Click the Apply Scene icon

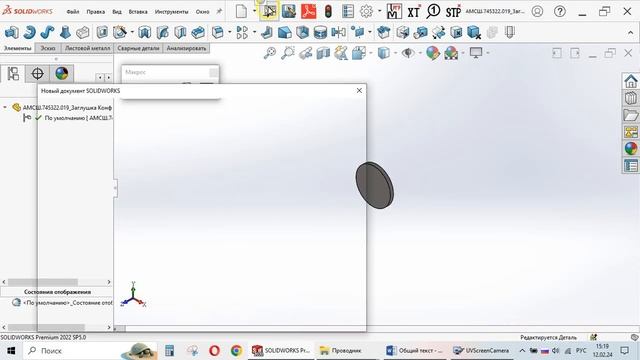click(451, 53)
